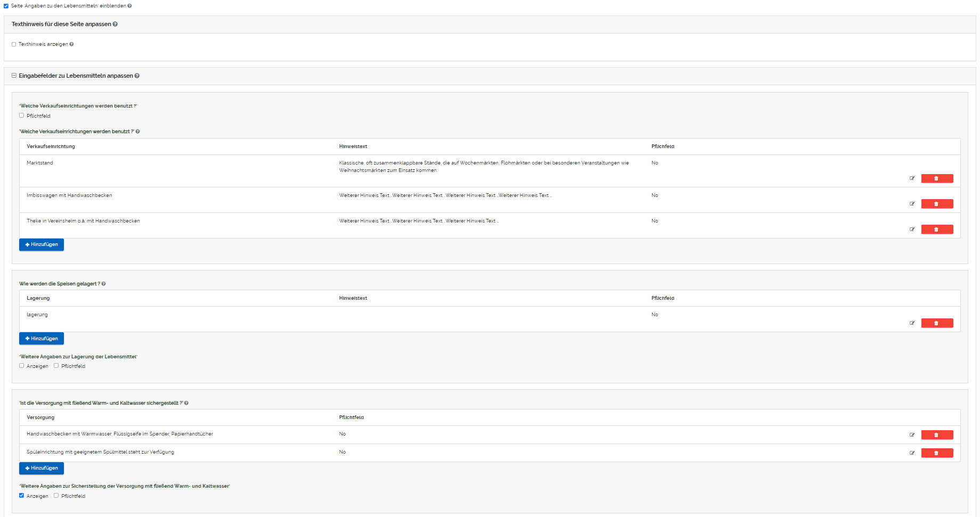Click Hinzufügen below the Versorgung table
This screenshot has width=980, height=517.
42,468
